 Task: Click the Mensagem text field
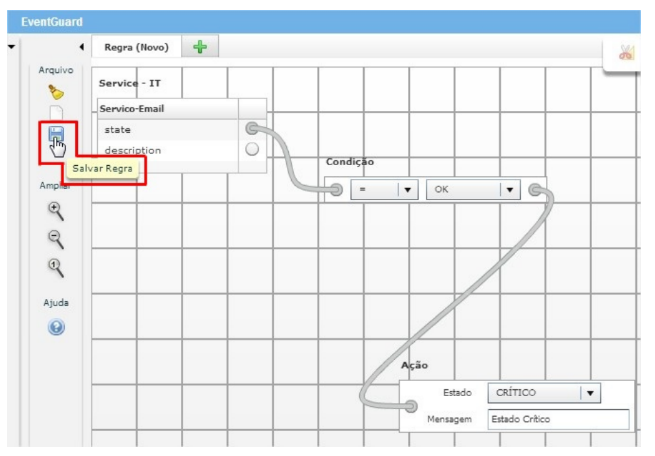coord(558,419)
